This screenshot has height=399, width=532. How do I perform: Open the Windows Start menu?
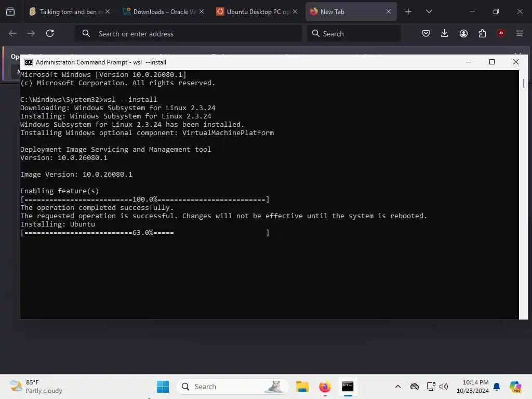[163, 387]
